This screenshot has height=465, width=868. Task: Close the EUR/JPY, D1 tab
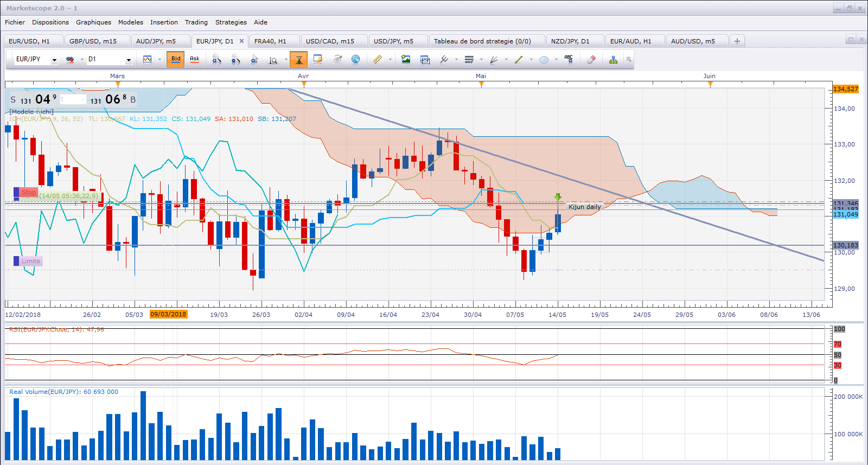[242, 41]
